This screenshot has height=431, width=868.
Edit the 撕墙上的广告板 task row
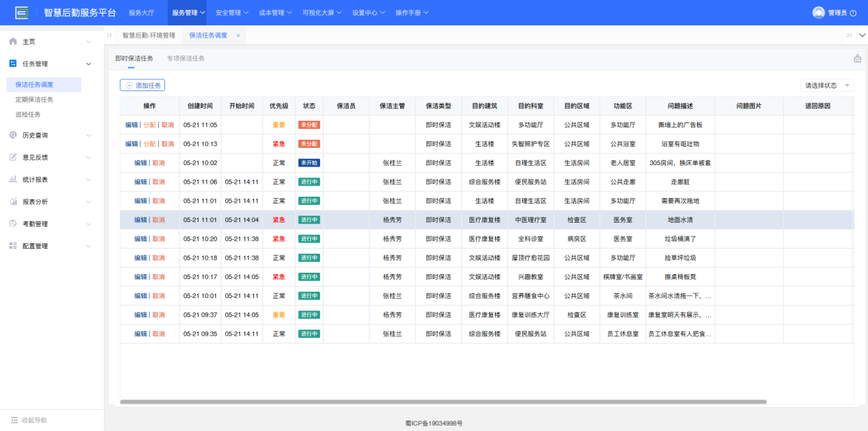pyautogui.click(x=132, y=125)
